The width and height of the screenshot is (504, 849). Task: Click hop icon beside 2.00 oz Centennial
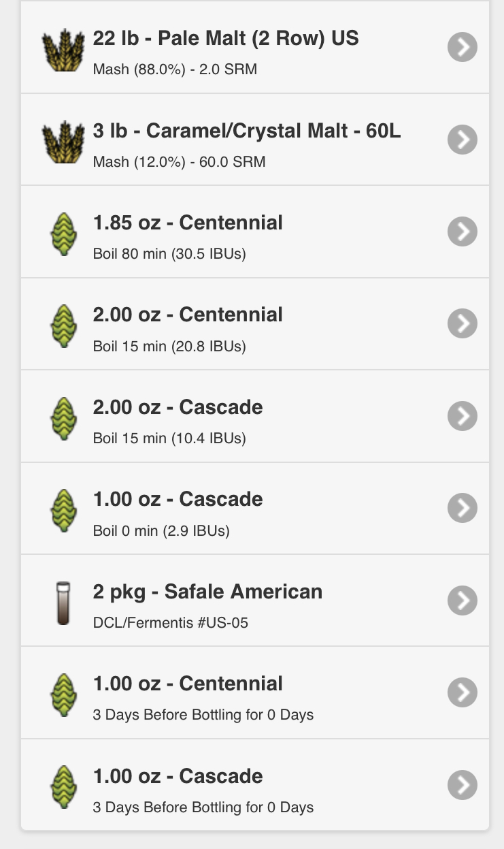[63, 324]
